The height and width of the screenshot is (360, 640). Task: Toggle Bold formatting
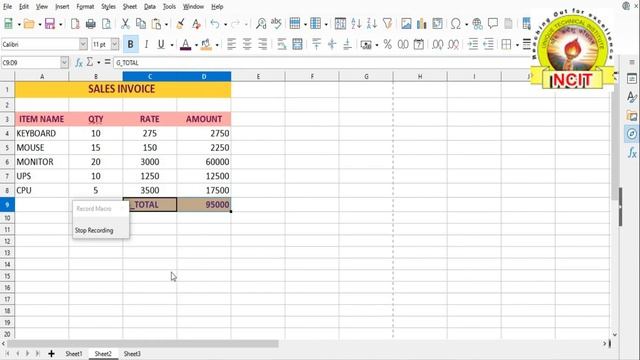[131, 44]
